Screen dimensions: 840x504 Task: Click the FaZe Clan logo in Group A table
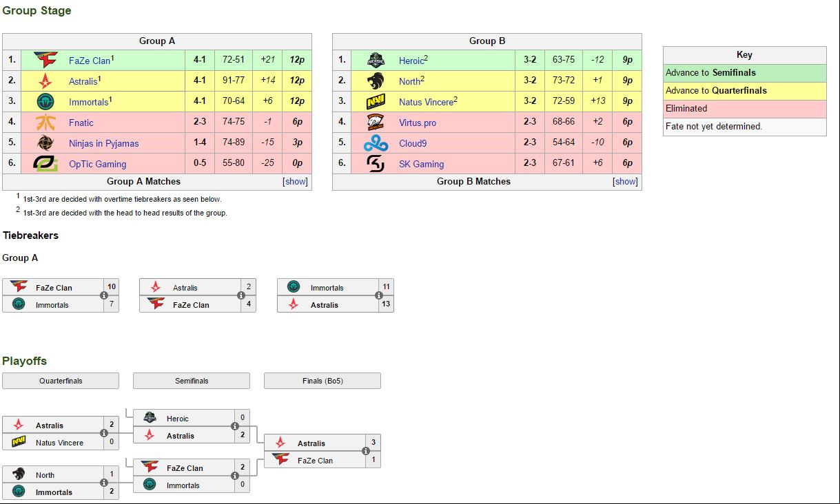coord(45,60)
